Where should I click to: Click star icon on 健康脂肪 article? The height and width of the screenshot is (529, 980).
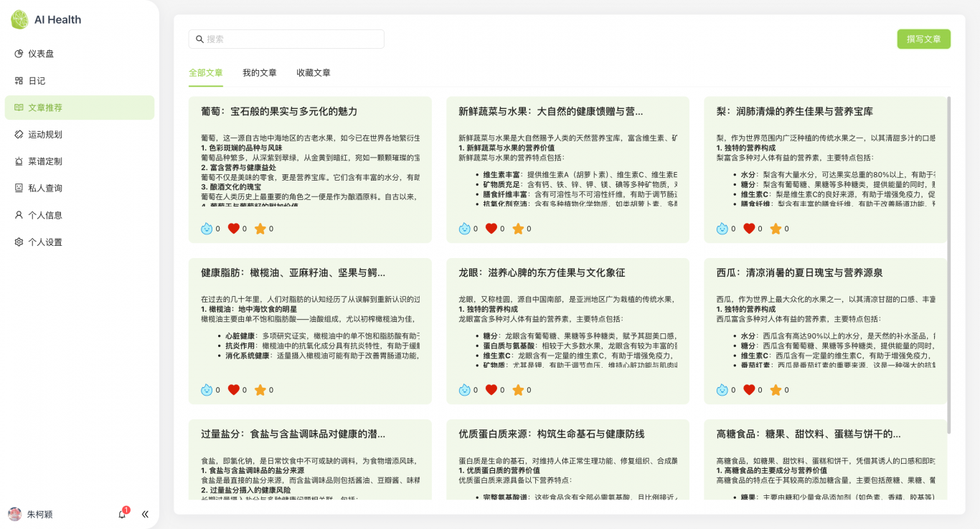click(260, 390)
